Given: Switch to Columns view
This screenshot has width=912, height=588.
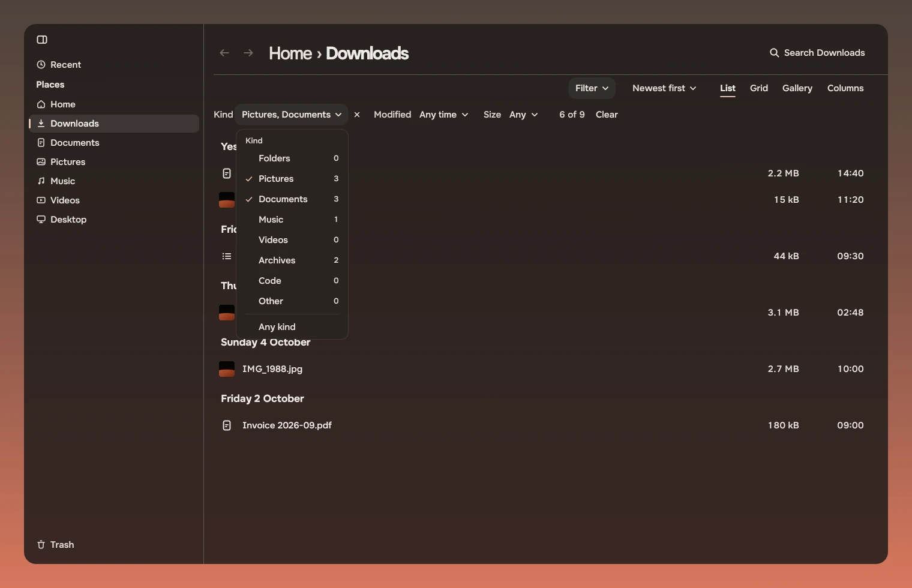Looking at the screenshot, I should [845, 88].
